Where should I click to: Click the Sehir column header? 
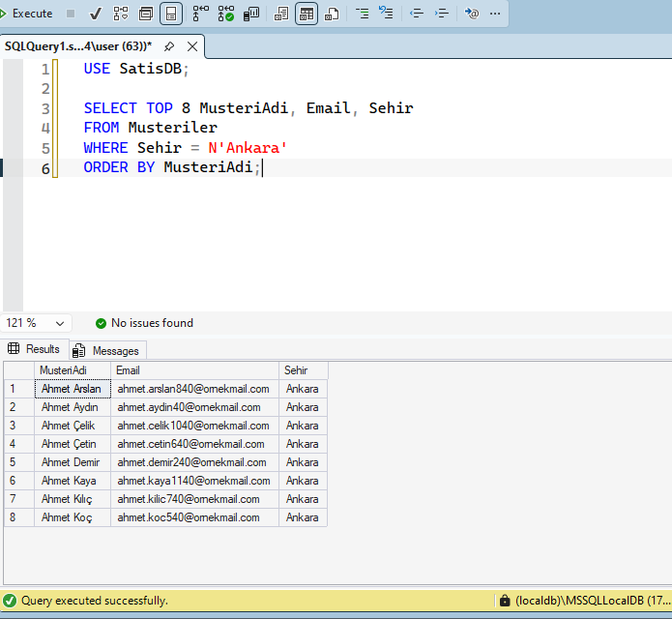(303, 370)
